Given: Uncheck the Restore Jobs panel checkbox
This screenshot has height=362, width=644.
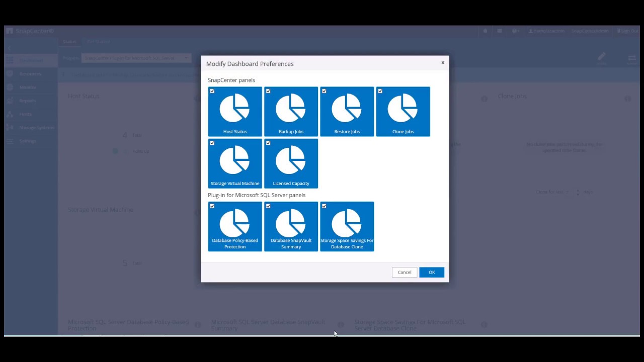Looking at the screenshot, I should (324, 91).
